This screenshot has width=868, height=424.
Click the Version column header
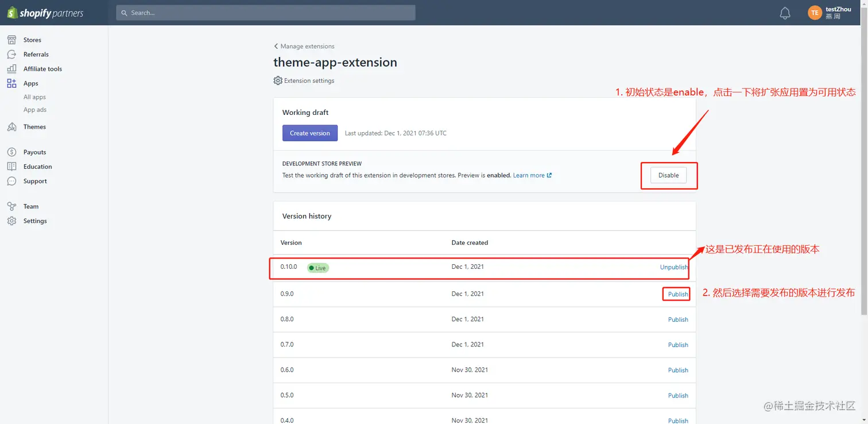[291, 242]
